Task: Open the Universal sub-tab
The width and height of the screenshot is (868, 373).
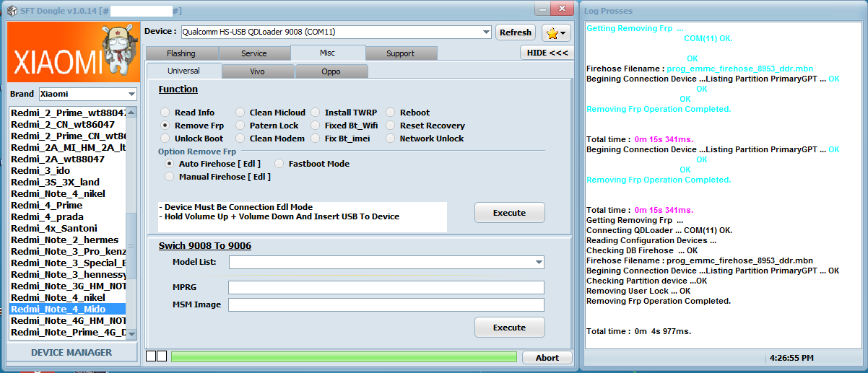Action: (x=184, y=71)
